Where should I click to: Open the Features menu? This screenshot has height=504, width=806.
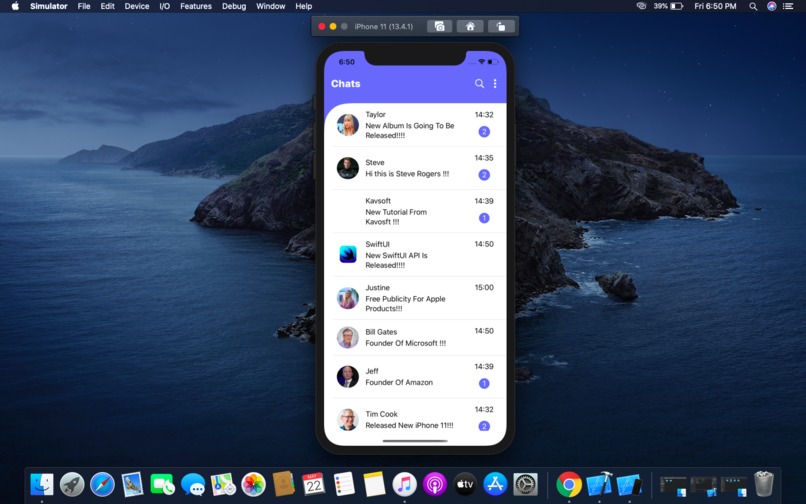(196, 6)
